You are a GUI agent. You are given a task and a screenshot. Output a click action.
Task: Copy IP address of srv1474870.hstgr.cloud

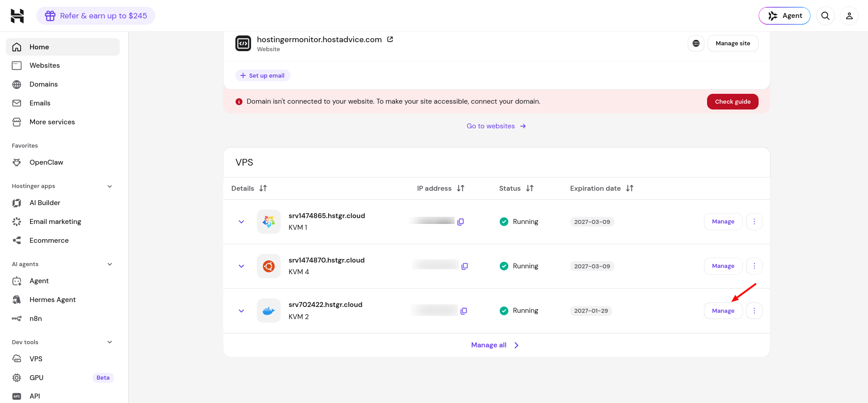(x=464, y=266)
